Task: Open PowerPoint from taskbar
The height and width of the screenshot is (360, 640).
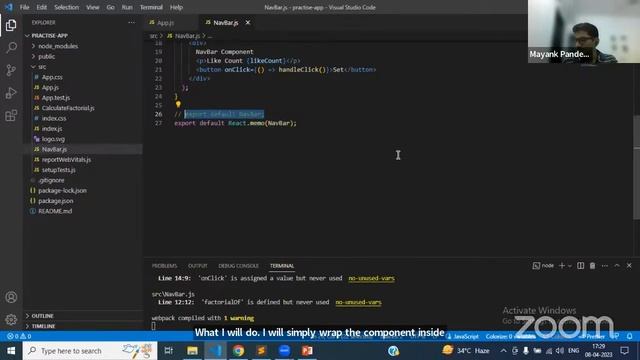Action: (x=307, y=351)
